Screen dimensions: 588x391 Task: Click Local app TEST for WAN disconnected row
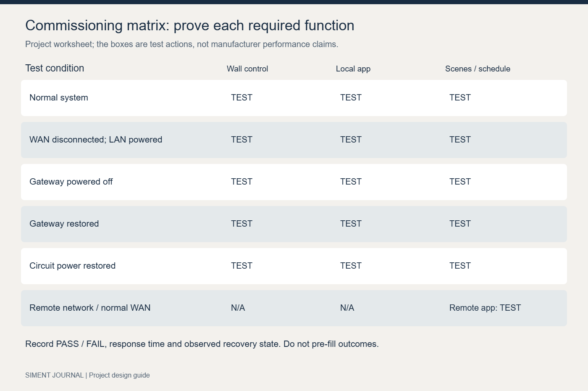coord(351,140)
